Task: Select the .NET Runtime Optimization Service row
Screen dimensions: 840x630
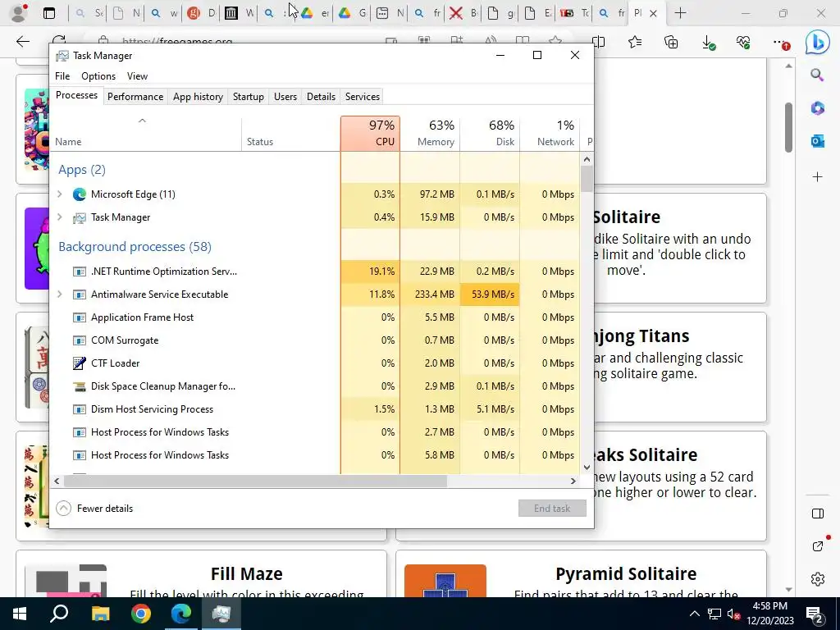Action: tap(314, 271)
